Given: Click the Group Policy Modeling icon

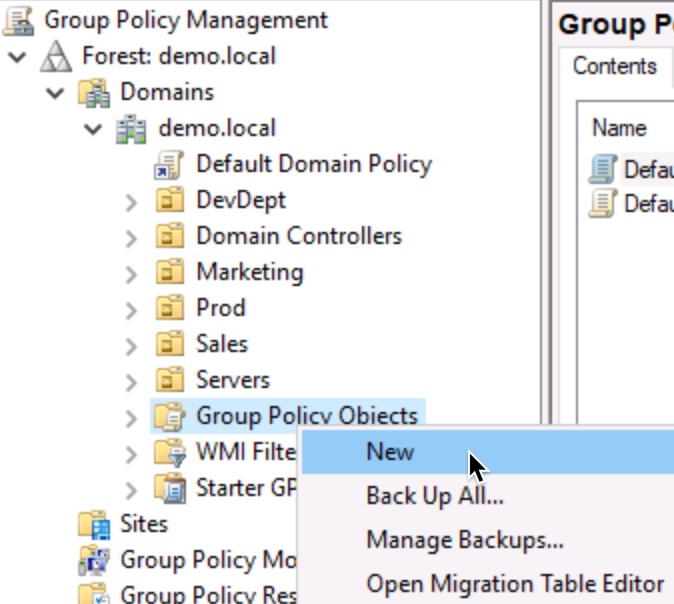Looking at the screenshot, I should [94, 561].
